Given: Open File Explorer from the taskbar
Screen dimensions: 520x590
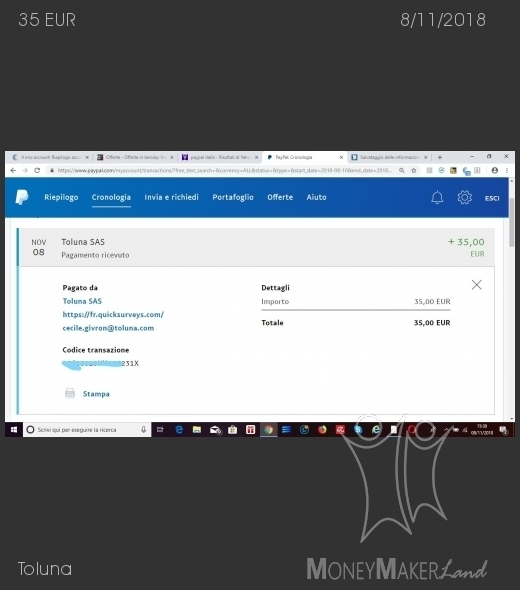Looking at the screenshot, I should (x=197, y=429).
